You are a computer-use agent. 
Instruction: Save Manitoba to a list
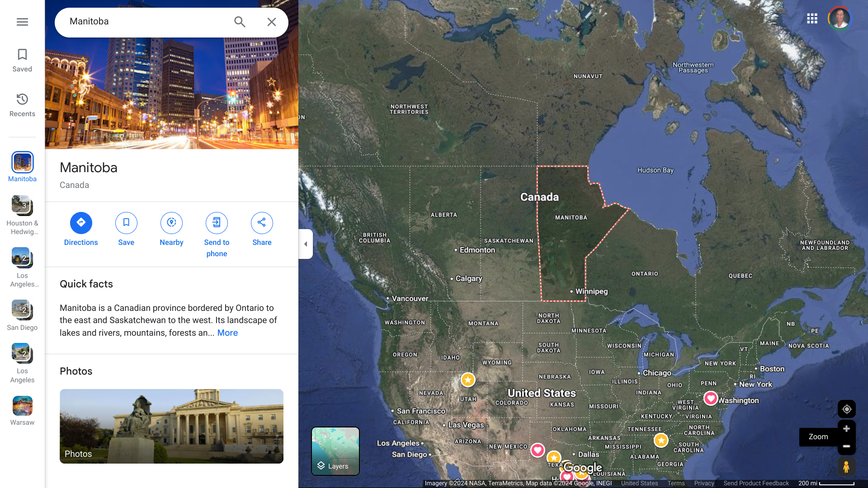point(126,230)
